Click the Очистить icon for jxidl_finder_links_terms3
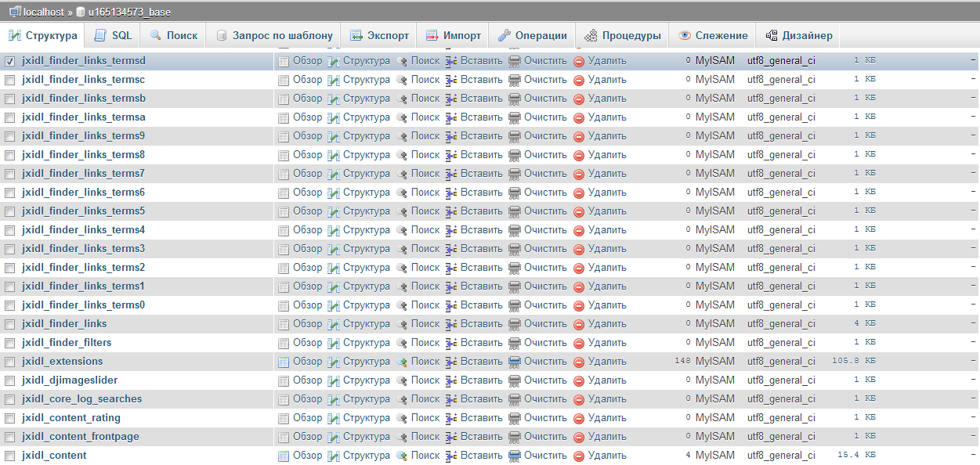 tap(515, 249)
